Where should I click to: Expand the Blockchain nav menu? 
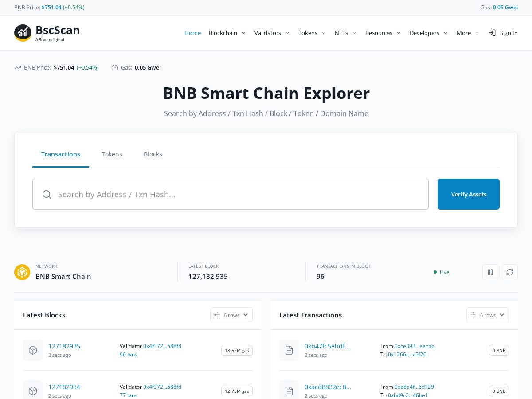point(227,33)
